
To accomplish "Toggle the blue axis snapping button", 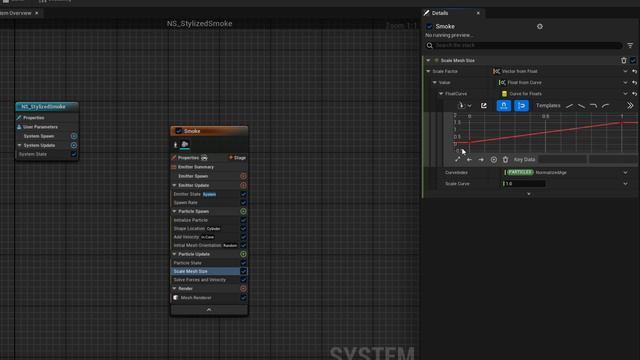I will tap(504, 106).
